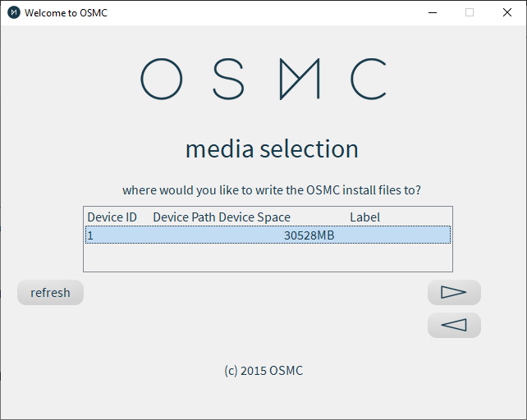Click the Device Space column header
The height and width of the screenshot is (420, 527).
point(254,217)
